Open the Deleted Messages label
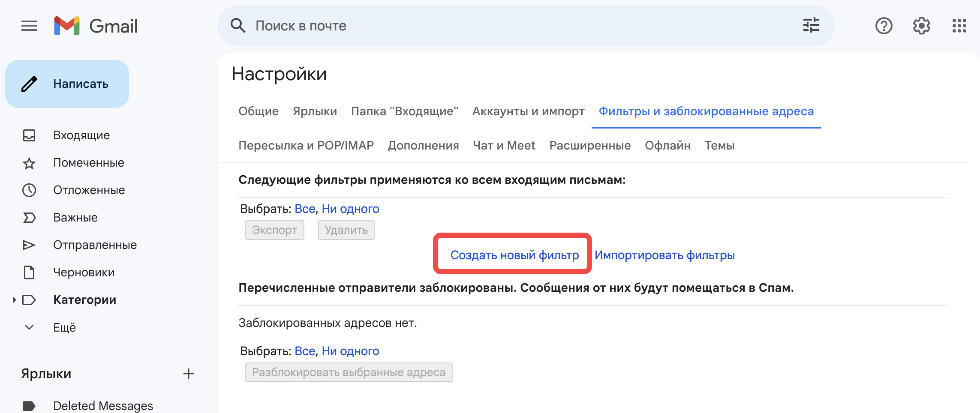980x413 pixels. (103, 405)
